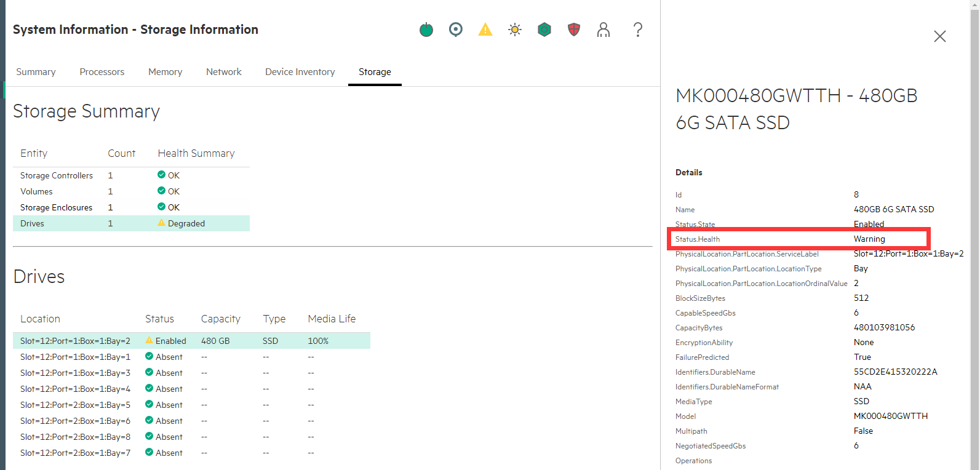Image resolution: width=980 pixels, height=470 pixels.
Task: Click the Storage Summary heading
Action: 86,111
